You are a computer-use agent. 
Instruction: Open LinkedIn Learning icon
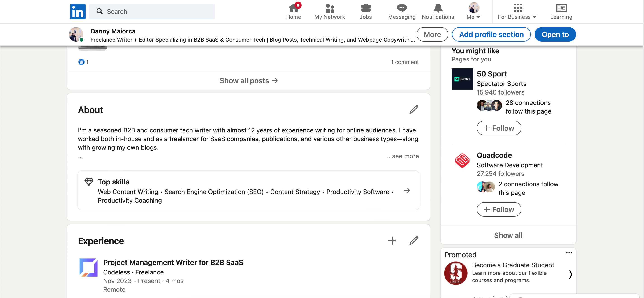coord(561,8)
